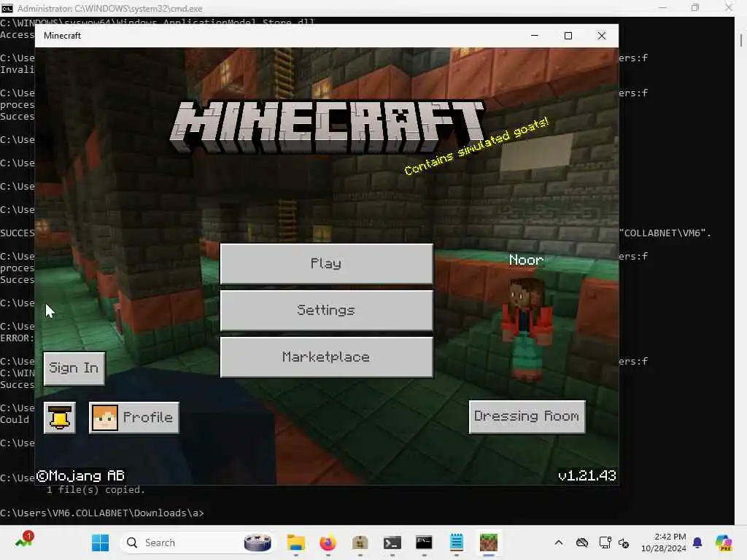Expand hidden system tray icons
The height and width of the screenshot is (560, 747).
pos(559,542)
